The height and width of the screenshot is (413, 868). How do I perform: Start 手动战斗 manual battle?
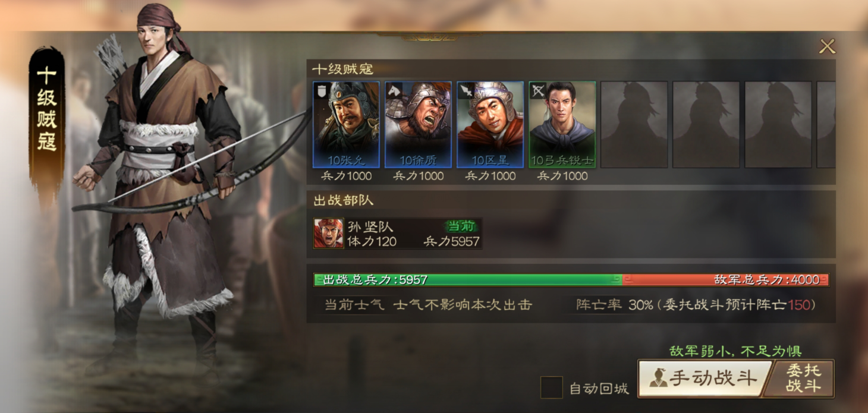pyautogui.click(x=704, y=378)
